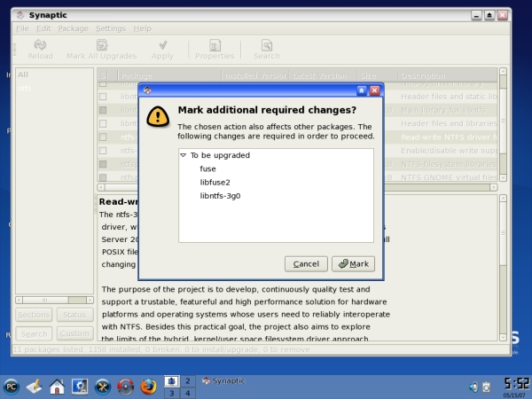
Task: Click package list vertical scrollbar down arrow
Action: click(x=503, y=177)
